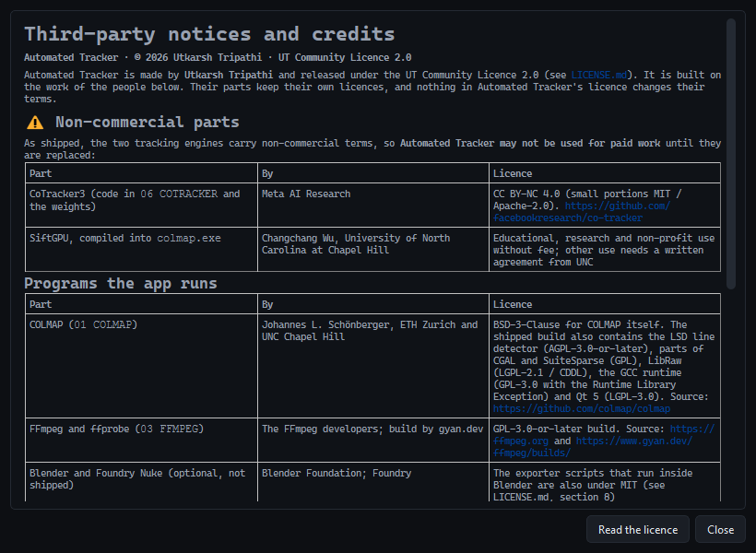Image resolution: width=756 pixels, height=553 pixels.
Task: Open the ffmpeg.org link
Action: 521,441
